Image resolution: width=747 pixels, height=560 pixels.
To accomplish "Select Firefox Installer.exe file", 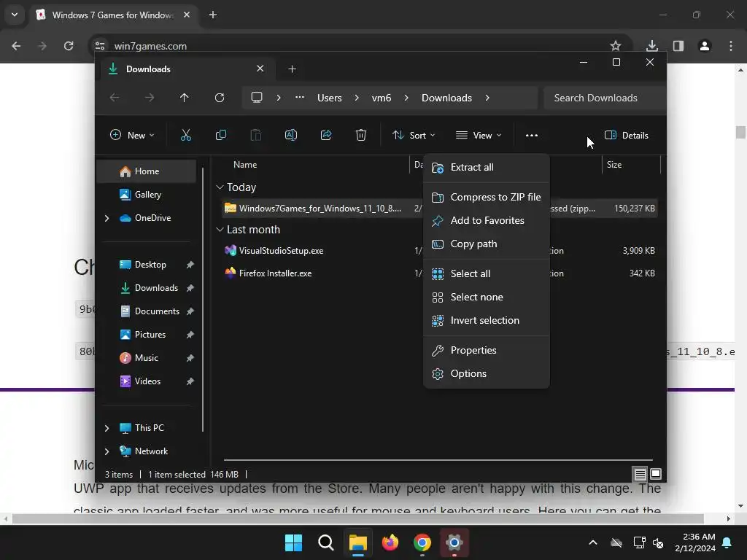I will [x=275, y=273].
